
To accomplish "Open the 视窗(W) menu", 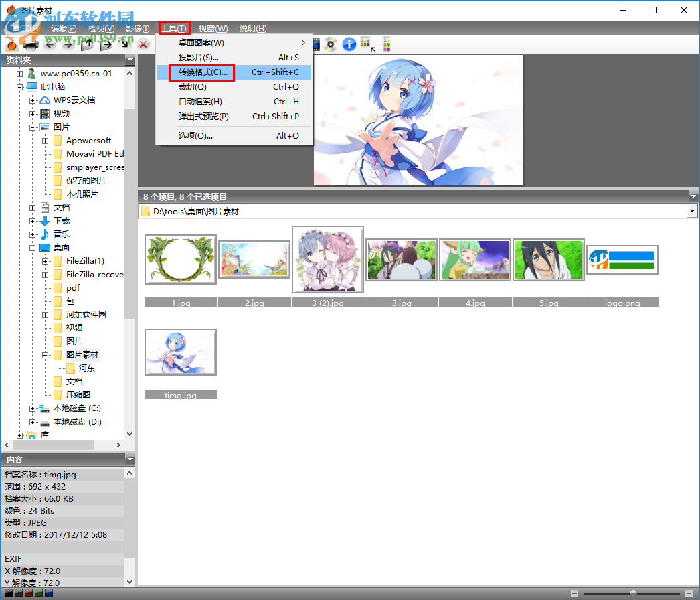I will pos(213,29).
